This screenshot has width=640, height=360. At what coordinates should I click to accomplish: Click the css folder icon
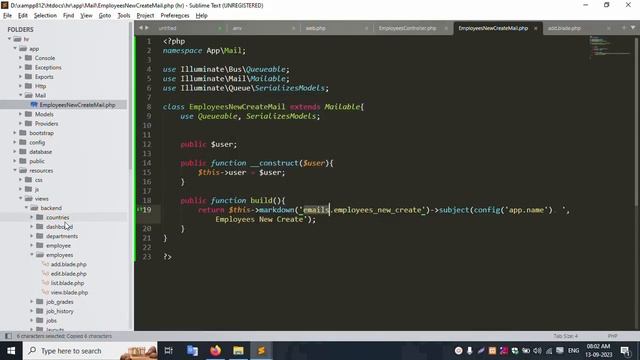[x=29, y=180]
